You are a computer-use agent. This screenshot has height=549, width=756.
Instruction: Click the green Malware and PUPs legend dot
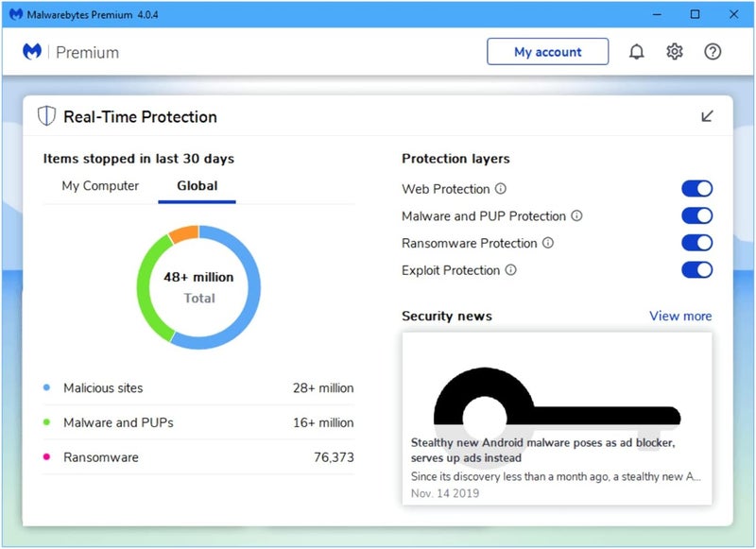46,422
